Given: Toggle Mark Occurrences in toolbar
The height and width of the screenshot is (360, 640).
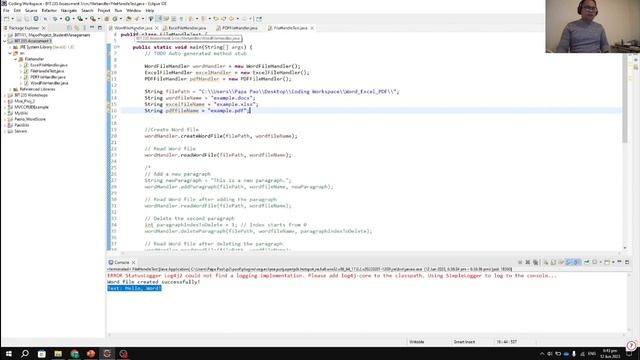Looking at the screenshot, I should click(160, 19).
